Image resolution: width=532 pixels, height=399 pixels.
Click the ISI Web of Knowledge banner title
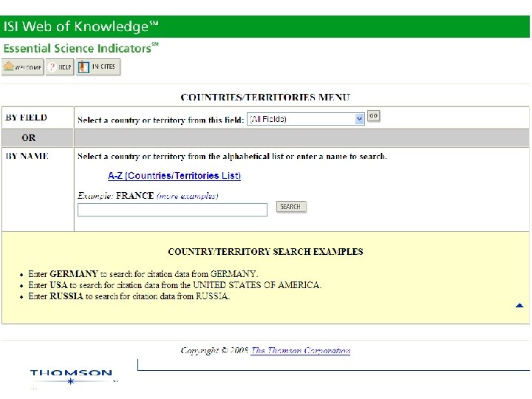click(x=81, y=26)
